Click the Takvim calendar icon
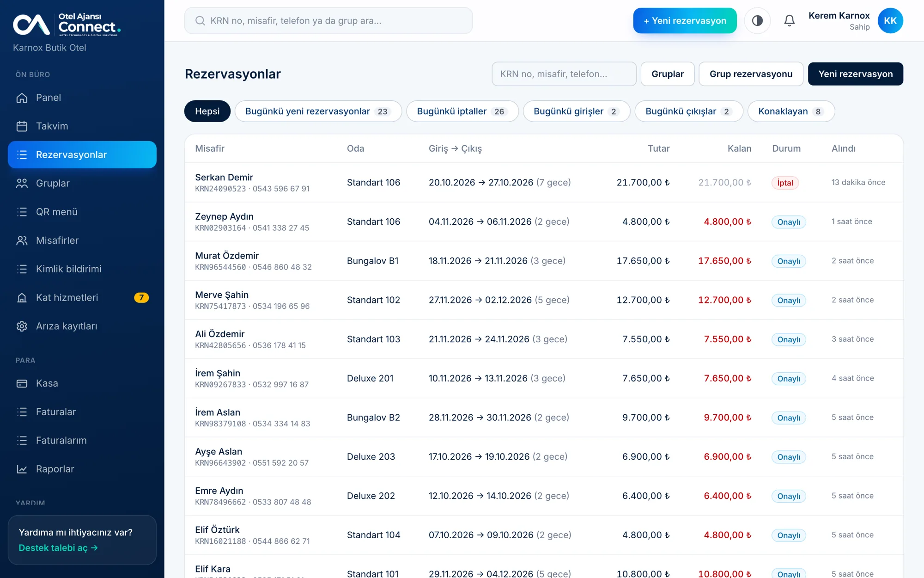This screenshot has width=924, height=578. 22,126
